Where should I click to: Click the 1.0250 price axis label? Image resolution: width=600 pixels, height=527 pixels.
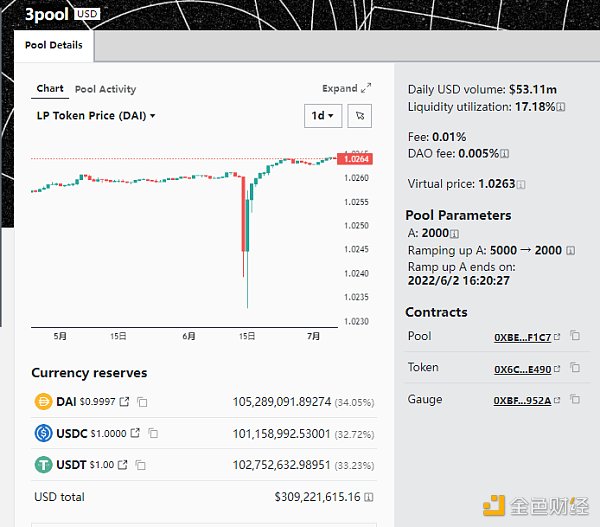pyautogui.click(x=356, y=226)
